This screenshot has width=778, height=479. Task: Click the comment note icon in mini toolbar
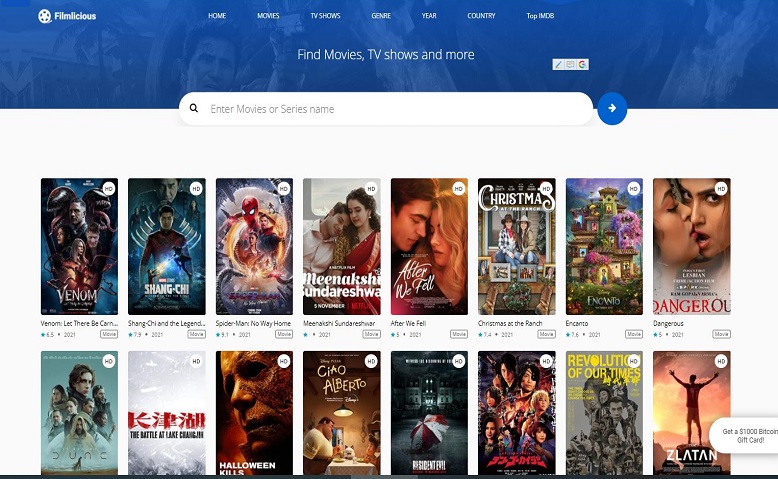[x=570, y=64]
